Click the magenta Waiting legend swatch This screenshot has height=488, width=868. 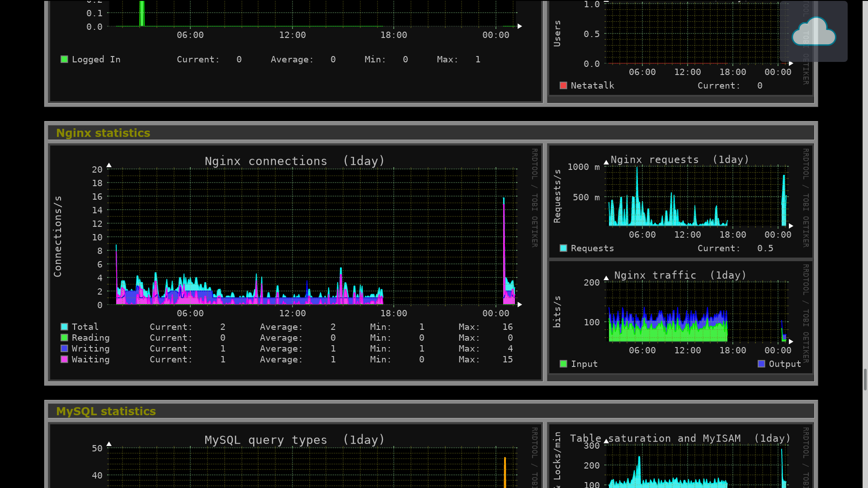[x=64, y=359]
